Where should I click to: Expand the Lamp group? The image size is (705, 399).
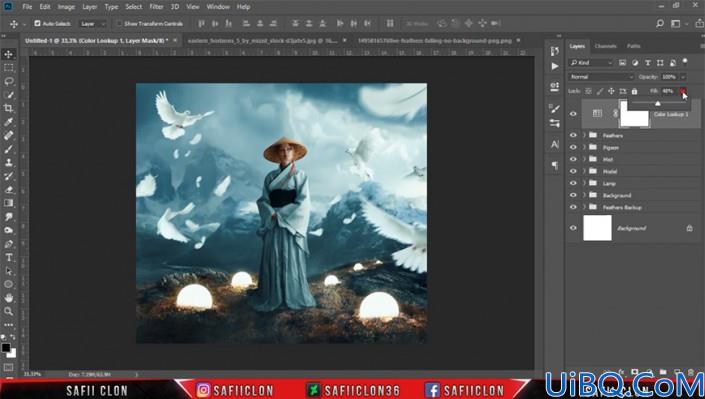pos(584,183)
